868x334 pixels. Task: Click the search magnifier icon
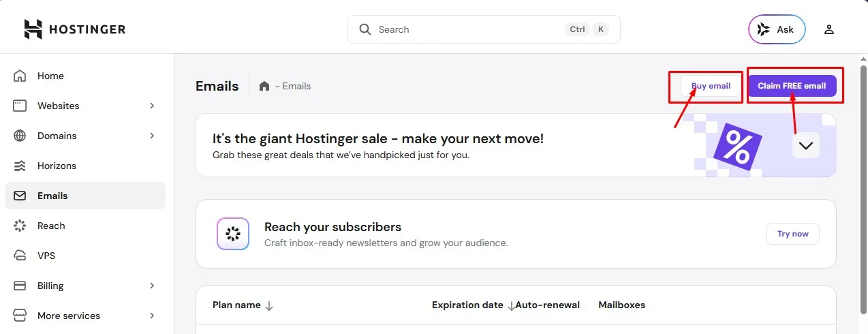tap(365, 29)
